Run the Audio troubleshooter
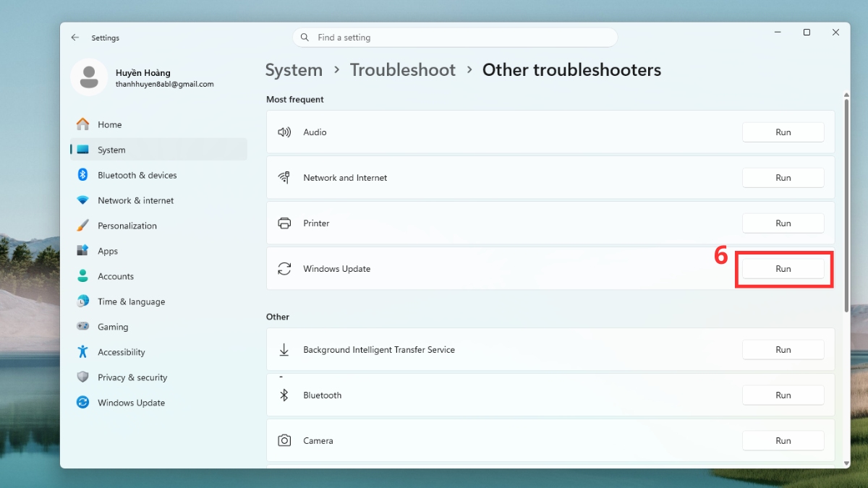 (783, 132)
